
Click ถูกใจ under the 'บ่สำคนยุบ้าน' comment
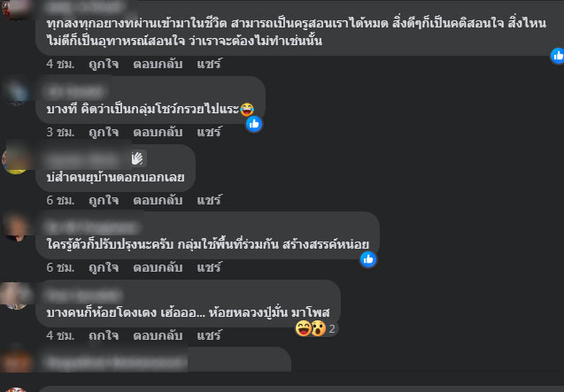(x=104, y=200)
